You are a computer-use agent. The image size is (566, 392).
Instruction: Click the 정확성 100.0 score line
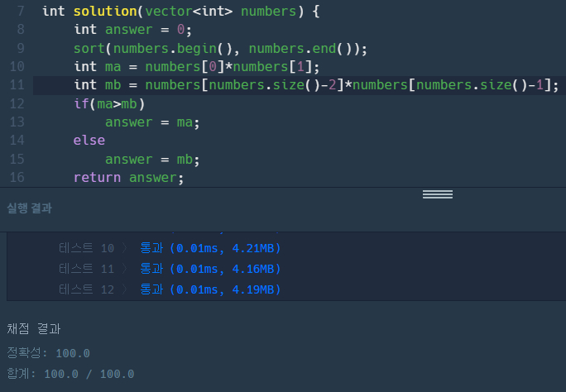pyautogui.click(x=48, y=353)
